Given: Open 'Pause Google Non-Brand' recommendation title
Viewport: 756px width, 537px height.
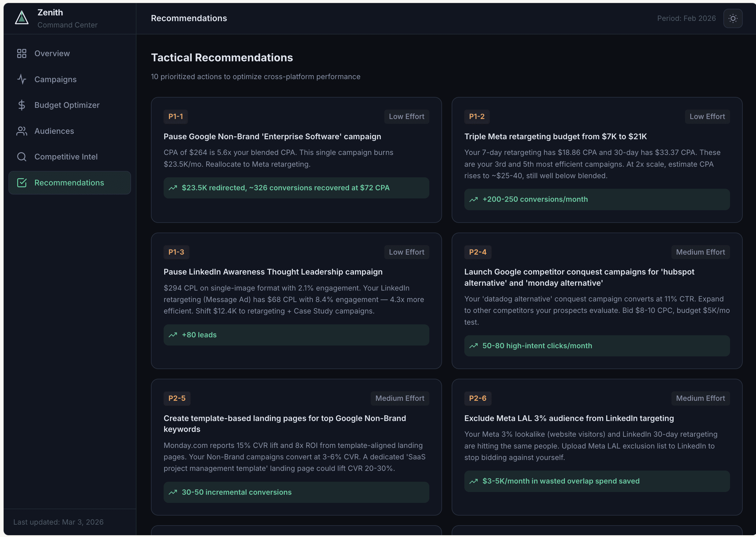Looking at the screenshot, I should (x=272, y=137).
